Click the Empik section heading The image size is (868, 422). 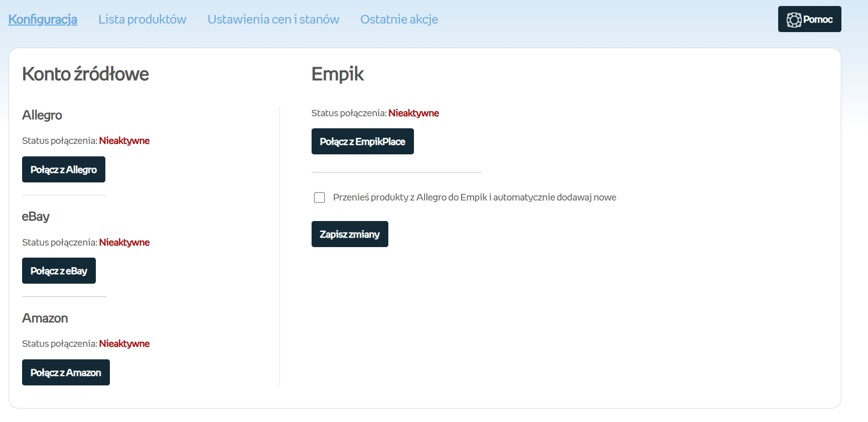coord(337,74)
